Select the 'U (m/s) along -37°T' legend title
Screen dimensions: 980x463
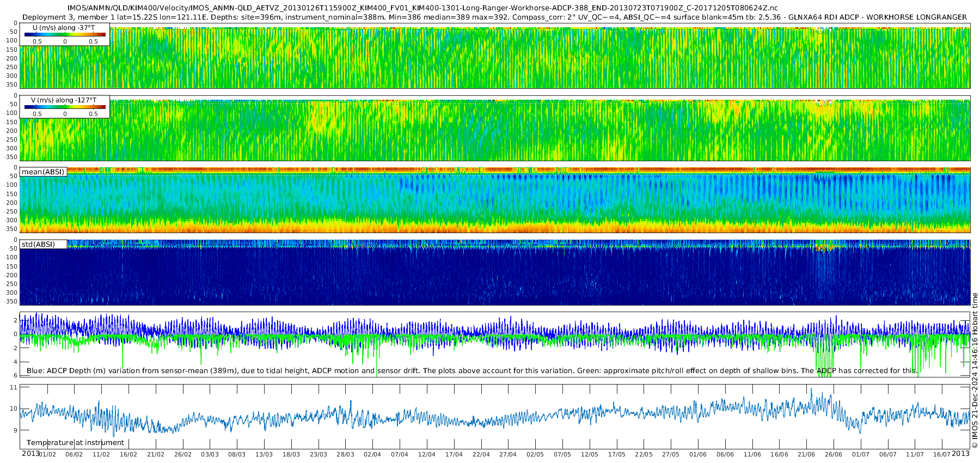coord(64,28)
